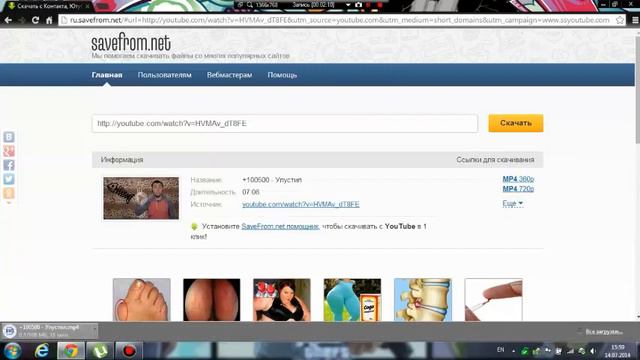This screenshot has width=640, height=360.
Task: Open the browser home page icon
Action: (x=49, y=20)
